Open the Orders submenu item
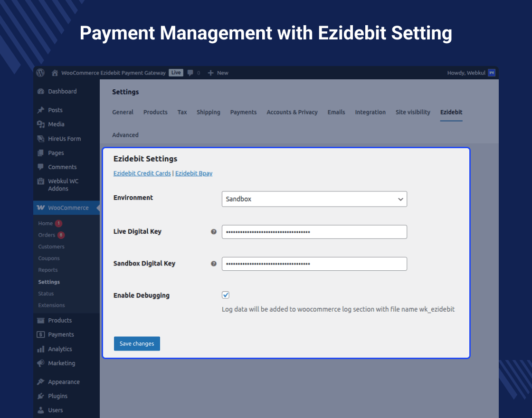Image resolution: width=532 pixels, height=418 pixels. [x=47, y=235]
